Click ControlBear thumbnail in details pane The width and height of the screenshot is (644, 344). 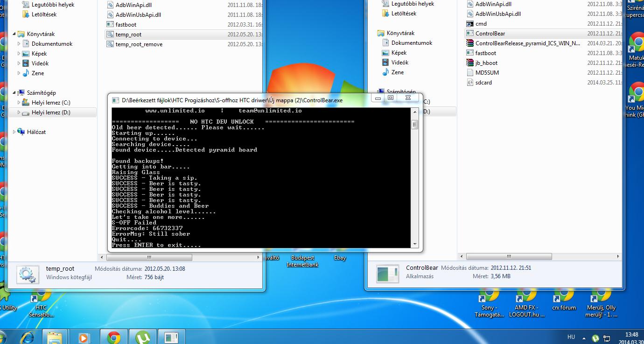(388, 274)
